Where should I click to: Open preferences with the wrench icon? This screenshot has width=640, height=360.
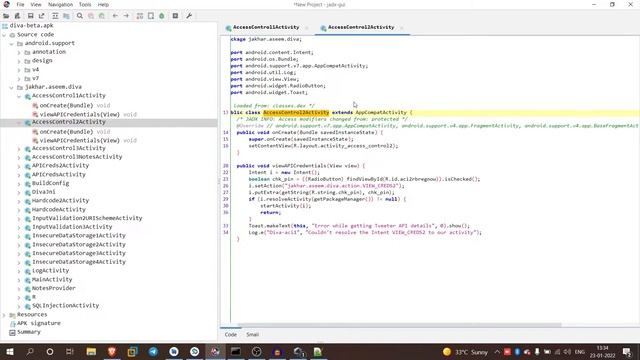pyautogui.click(x=189, y=16)
